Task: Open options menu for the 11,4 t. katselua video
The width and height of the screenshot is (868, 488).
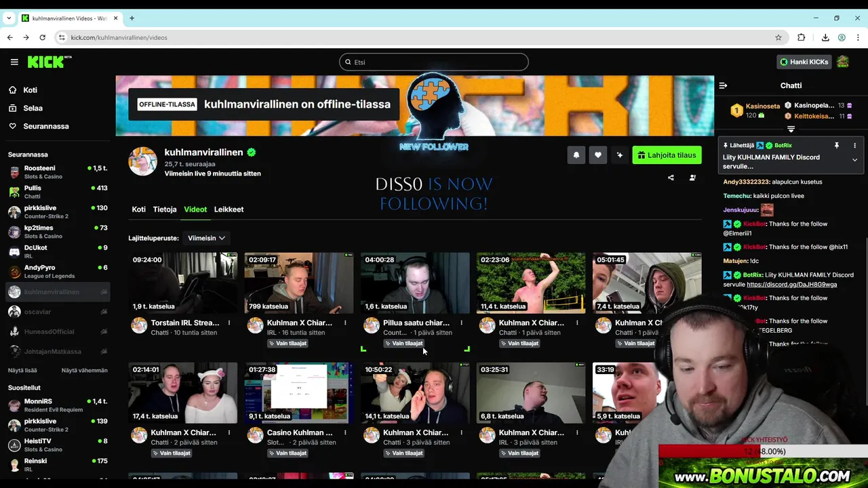Action: [x=577, y=323]
